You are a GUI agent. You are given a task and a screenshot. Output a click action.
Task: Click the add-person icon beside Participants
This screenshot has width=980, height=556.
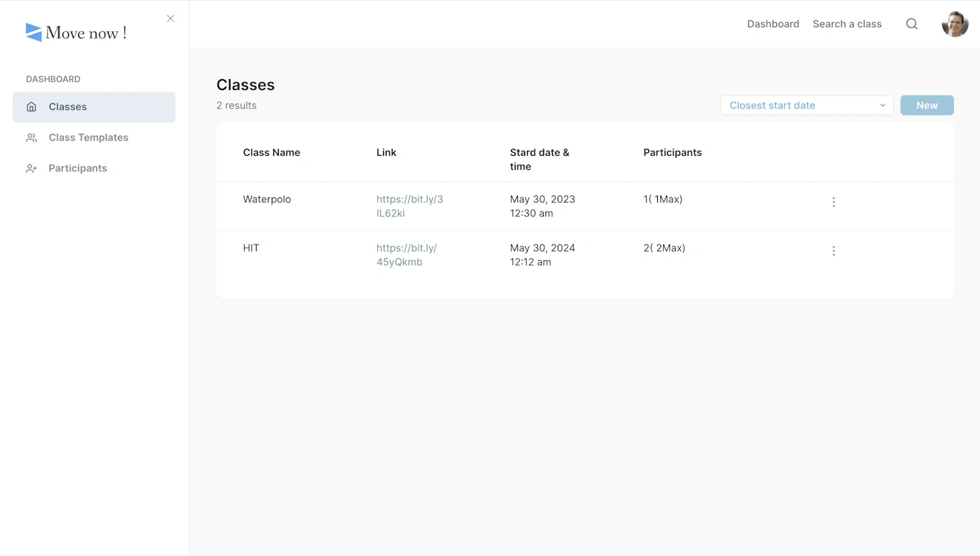(31, 169)
